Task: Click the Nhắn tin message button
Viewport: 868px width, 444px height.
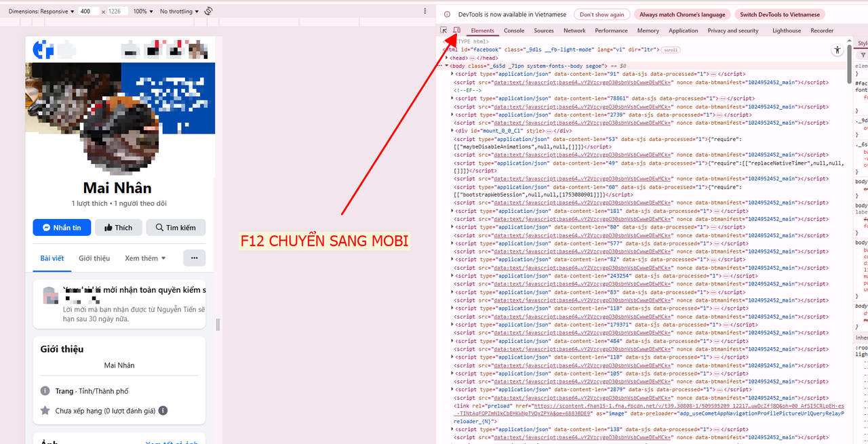Action: pos(62,228)
